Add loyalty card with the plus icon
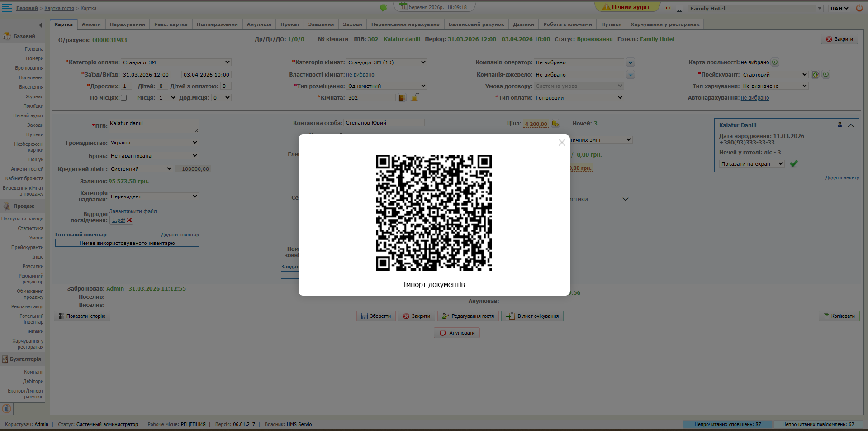 (775, 62)
